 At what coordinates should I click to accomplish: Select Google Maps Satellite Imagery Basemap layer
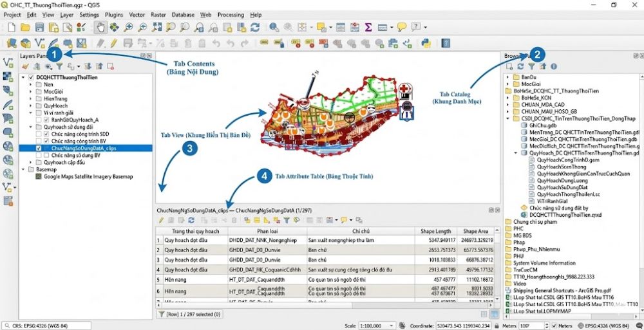click(88, 176)
